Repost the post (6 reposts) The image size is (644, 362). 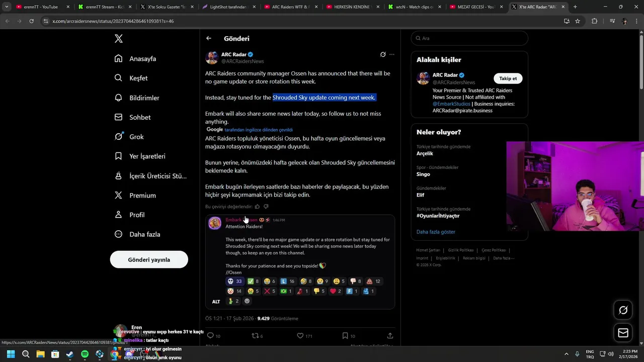(257, 336)
